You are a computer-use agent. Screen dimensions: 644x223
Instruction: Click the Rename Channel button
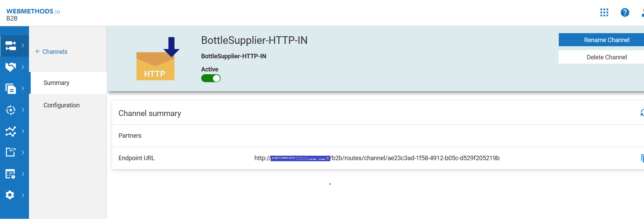click(601, 40)
